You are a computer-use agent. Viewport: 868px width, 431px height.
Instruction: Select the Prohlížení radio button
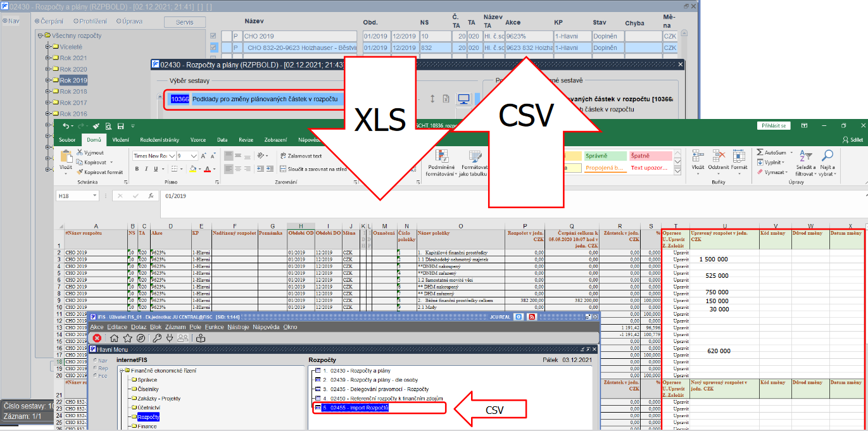(77, 22)
